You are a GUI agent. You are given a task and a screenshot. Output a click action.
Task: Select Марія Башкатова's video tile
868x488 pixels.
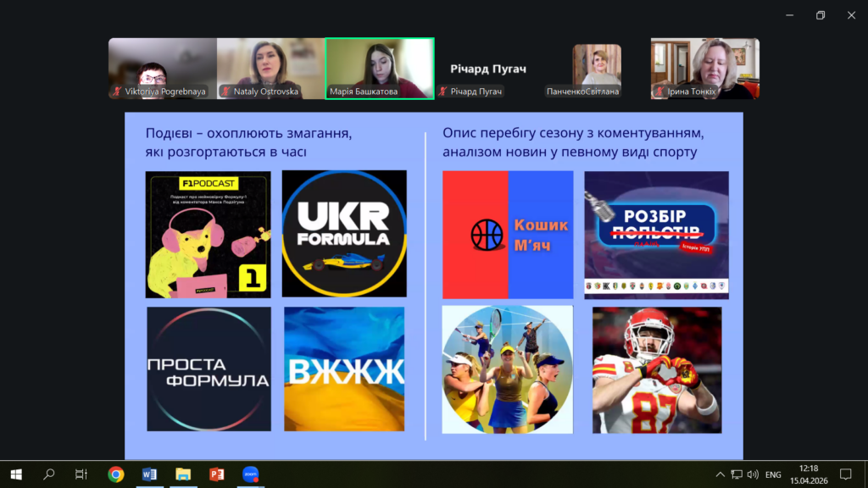(380, 69)
